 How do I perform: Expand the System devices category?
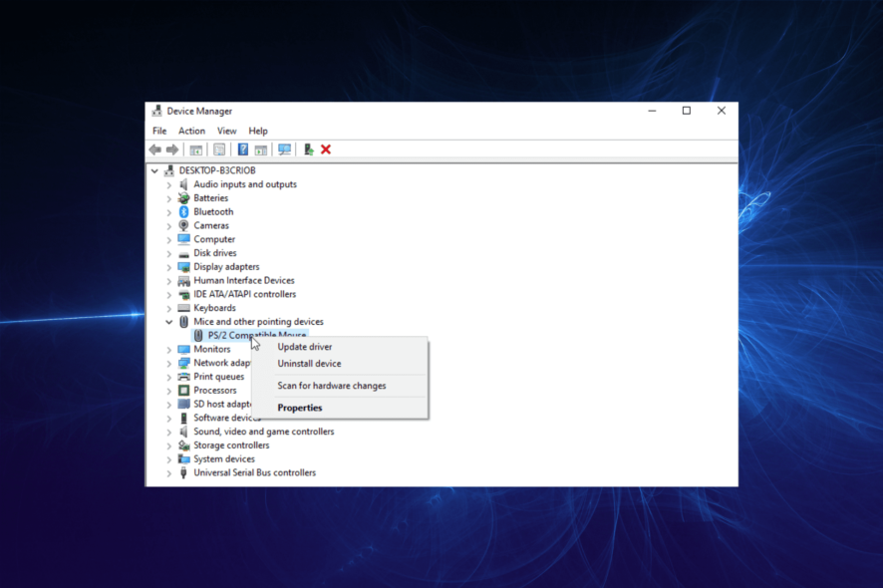169,459
